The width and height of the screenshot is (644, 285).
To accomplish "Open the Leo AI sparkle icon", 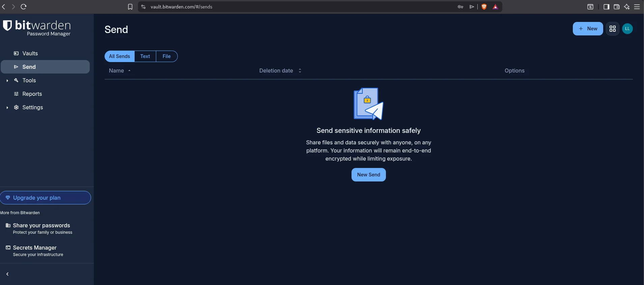I will point(627,7).
